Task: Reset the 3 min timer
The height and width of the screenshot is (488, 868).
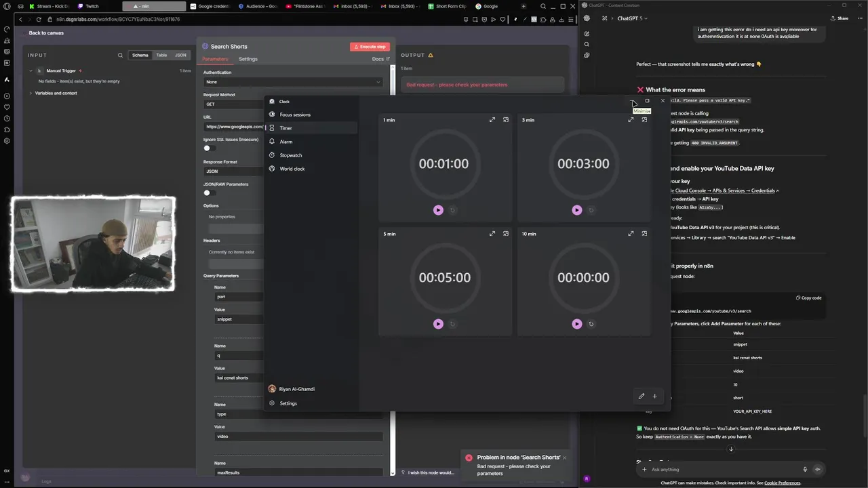Action: (x=591, y=210)
